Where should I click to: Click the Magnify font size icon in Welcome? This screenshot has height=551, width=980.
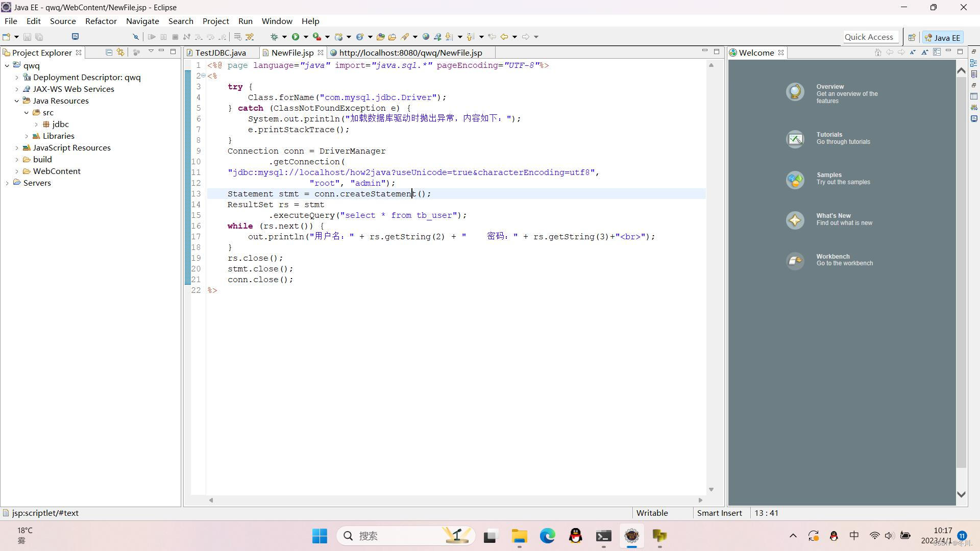924,52
